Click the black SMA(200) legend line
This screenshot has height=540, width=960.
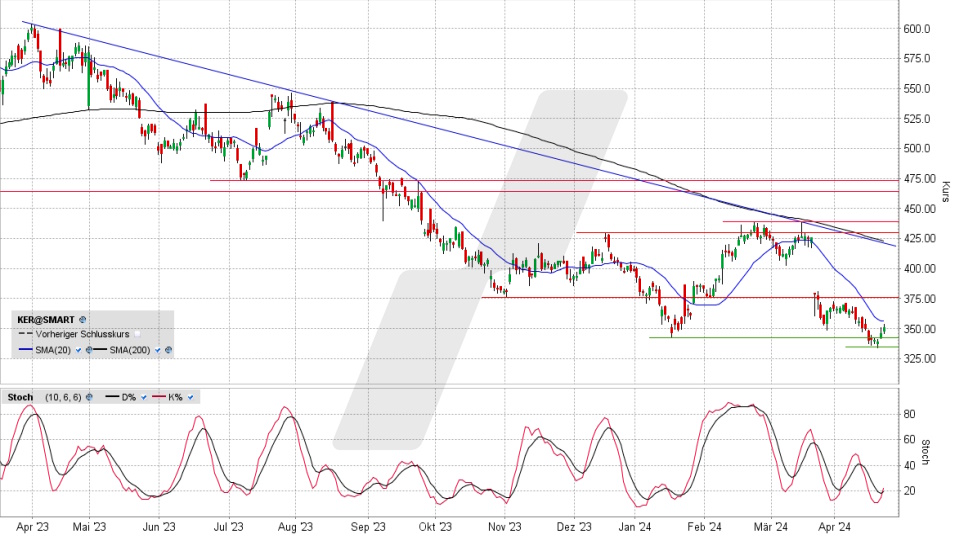100,349
